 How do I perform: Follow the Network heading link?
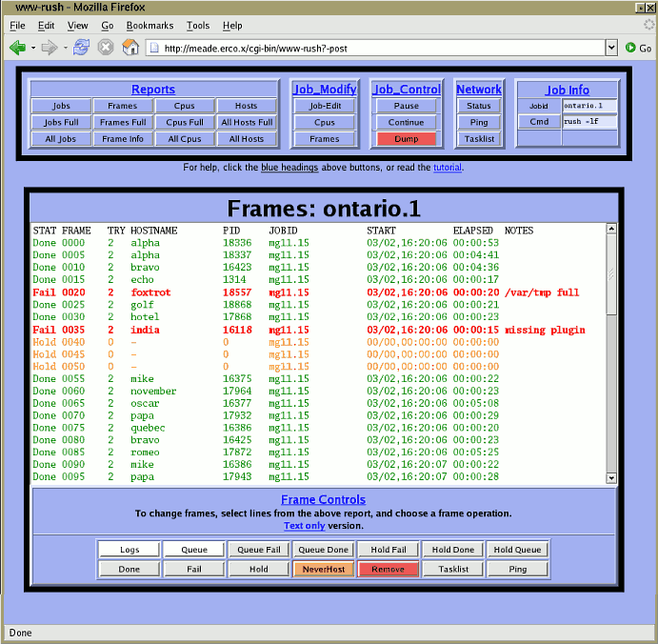click(479, 89)
